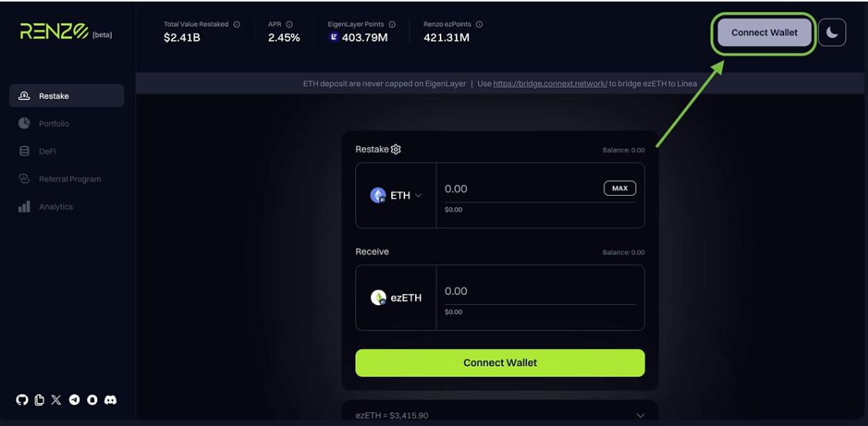Toggle dark mode with the moon button
868x426 pixels.
pos(832,32)
